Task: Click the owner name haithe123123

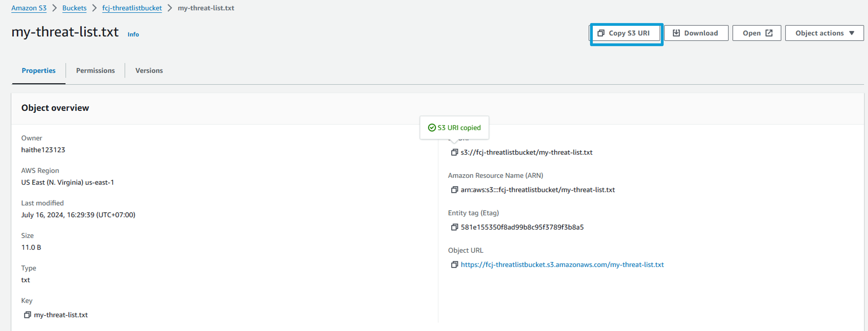Action: point(43,150)
